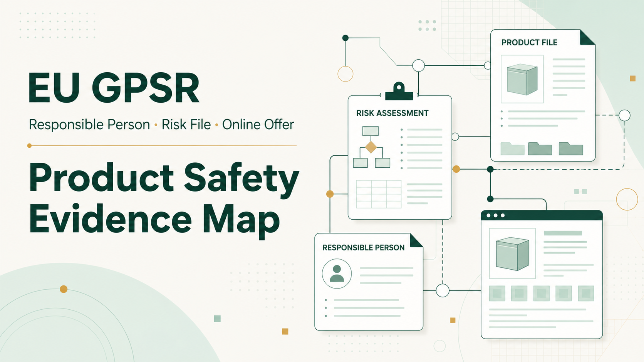This screenshot has width=644, height=362.
Task: Click the clipboard clip on Risk Assessment card
Action: click(x=399, y=92)
